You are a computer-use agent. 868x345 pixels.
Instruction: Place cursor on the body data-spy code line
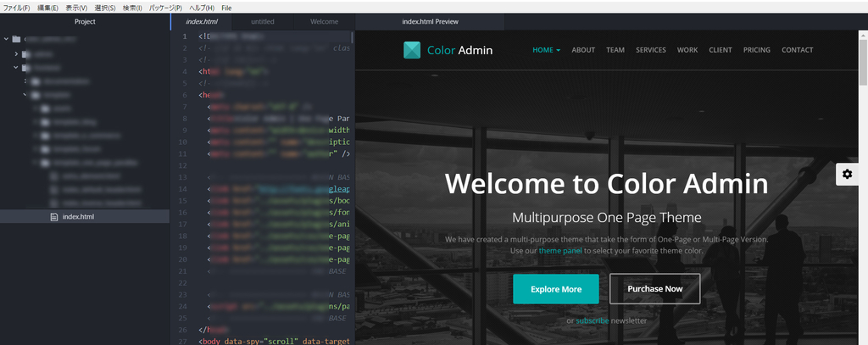274,341
